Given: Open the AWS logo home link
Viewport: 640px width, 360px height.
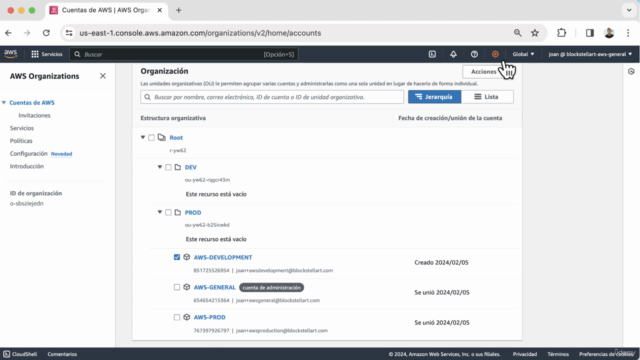Looking at the screenshot, I should click(x=11, y=54).
